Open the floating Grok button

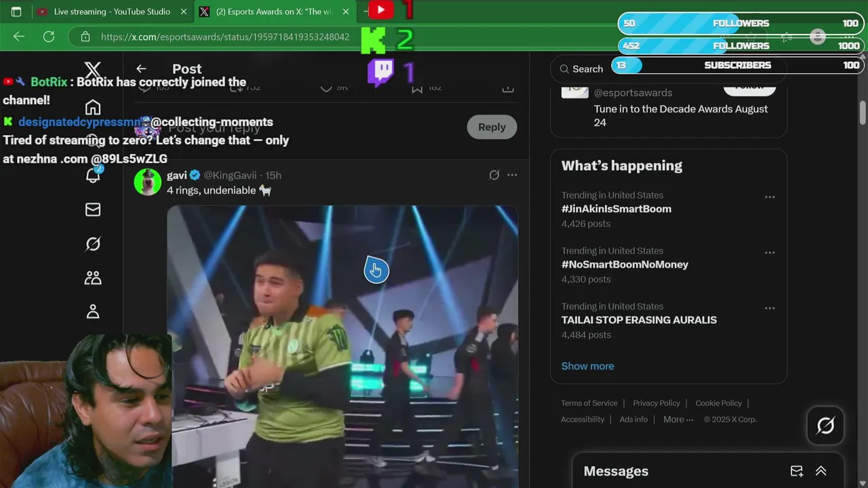tap(825, 426)
